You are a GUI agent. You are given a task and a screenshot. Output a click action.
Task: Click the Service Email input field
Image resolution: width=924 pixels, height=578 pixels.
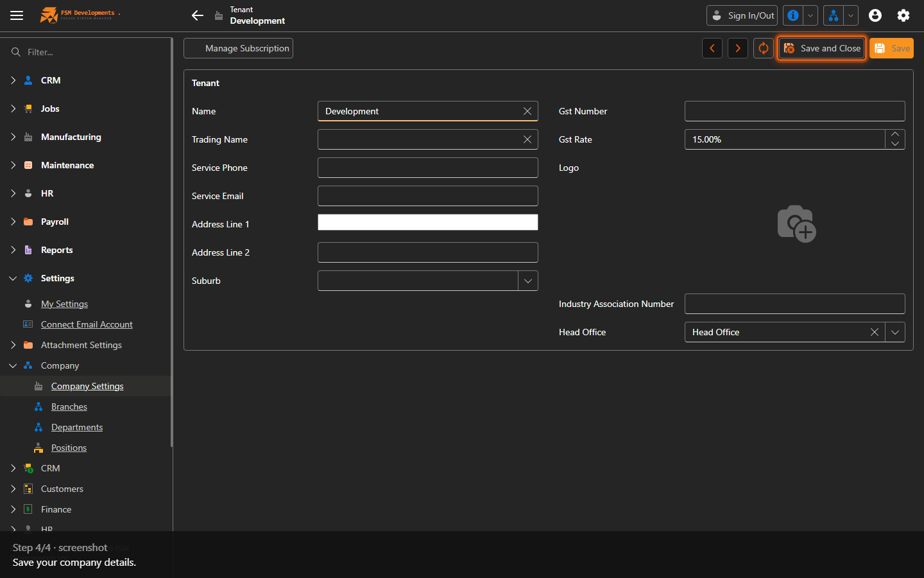pyautogui.click(x=428, y=196)
